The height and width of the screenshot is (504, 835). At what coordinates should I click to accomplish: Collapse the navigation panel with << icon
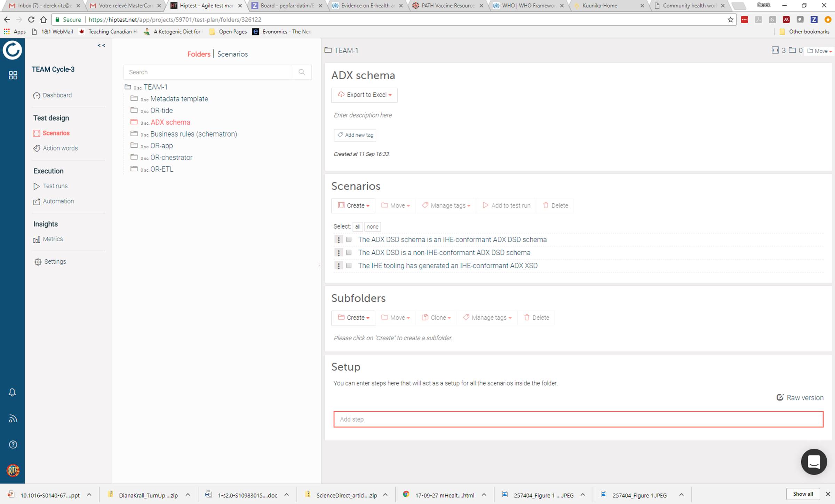[101, 46]
